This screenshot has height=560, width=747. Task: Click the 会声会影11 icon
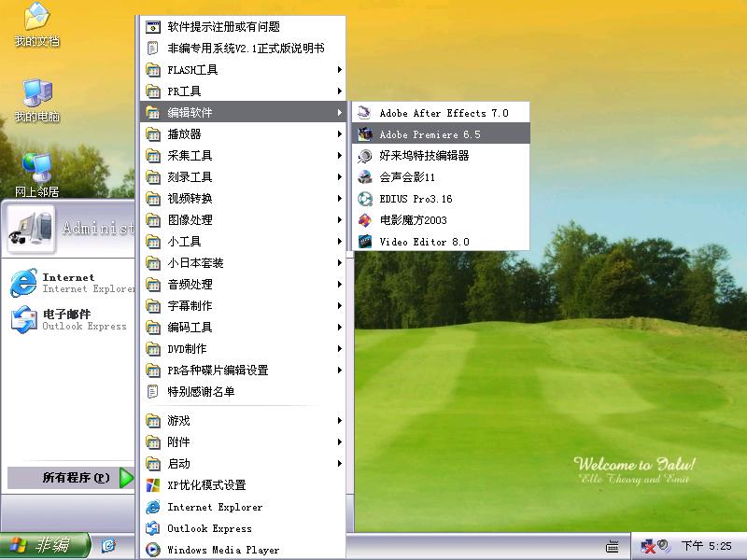(365, 177)
